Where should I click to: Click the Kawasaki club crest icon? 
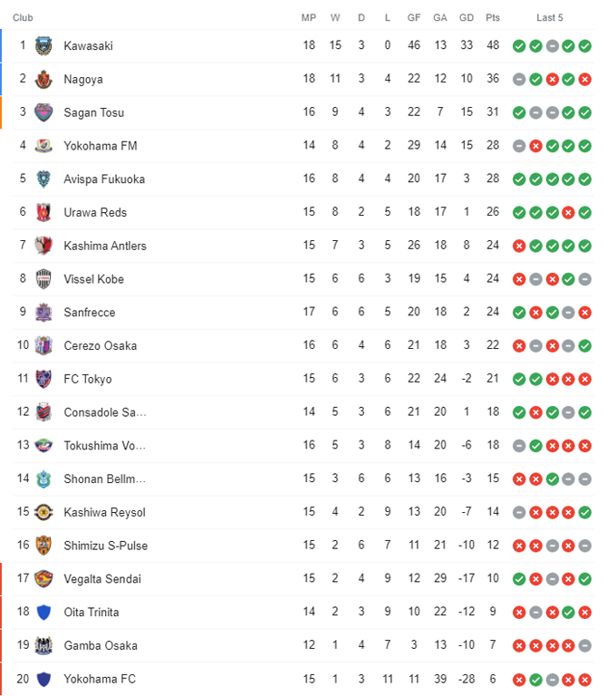(43, 46)
